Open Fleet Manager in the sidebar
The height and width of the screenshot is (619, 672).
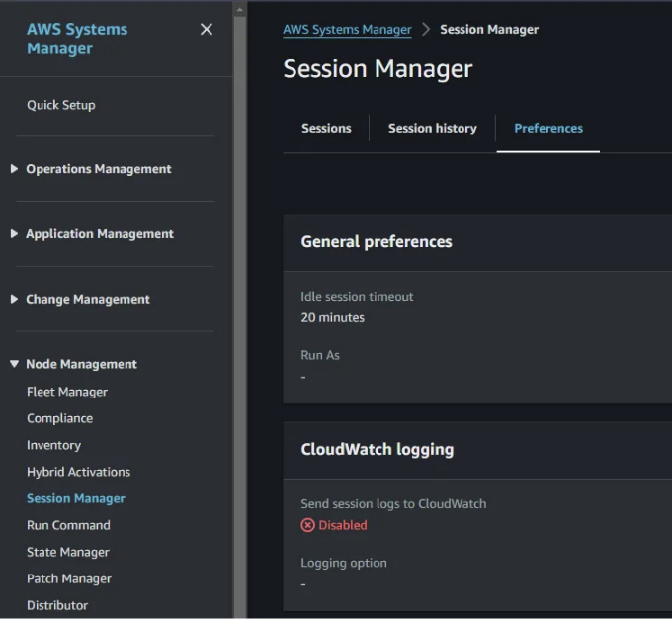tap(67, 392)
